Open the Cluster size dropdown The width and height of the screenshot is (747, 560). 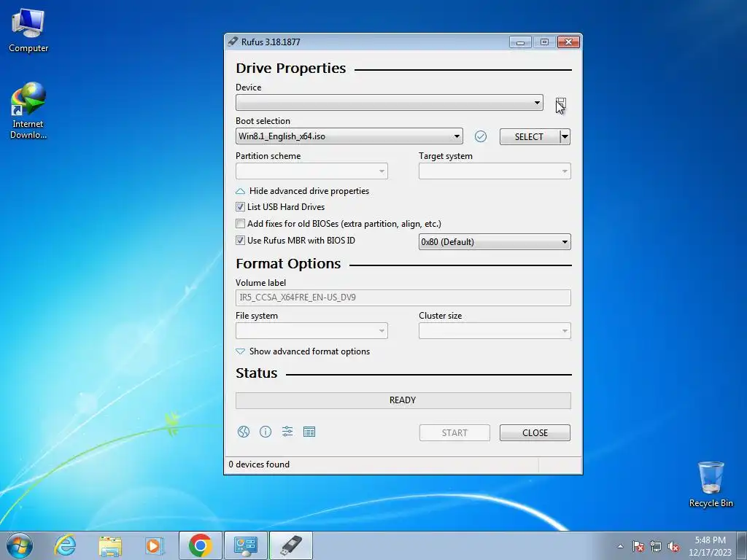[495, 331]
